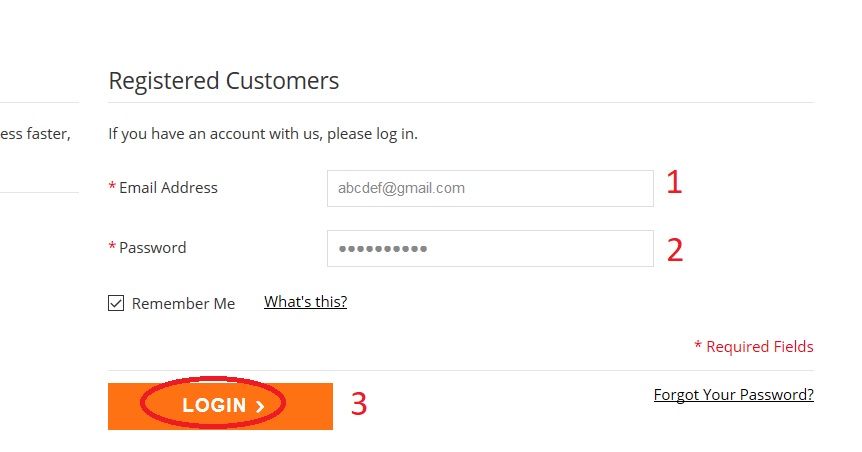862x452 pixels.
Task: Click the red asterisk beside Email Address
Action: pos(112,187)
